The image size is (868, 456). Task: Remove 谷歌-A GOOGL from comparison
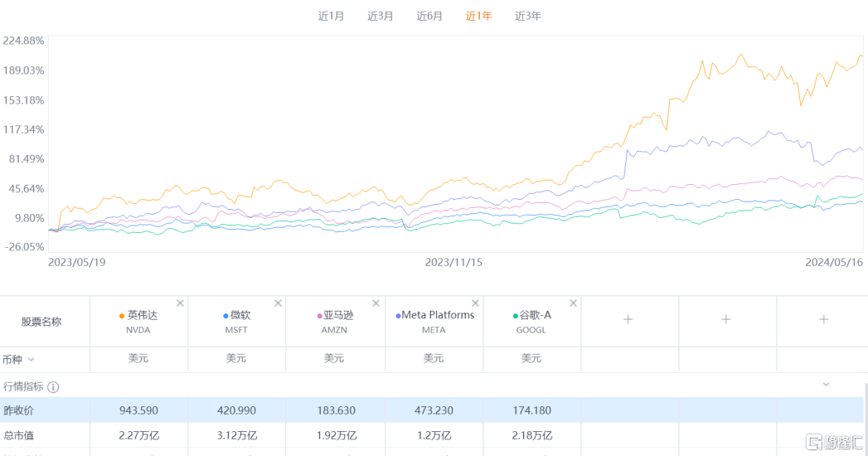pyautogui.click(x=573, y=303)
